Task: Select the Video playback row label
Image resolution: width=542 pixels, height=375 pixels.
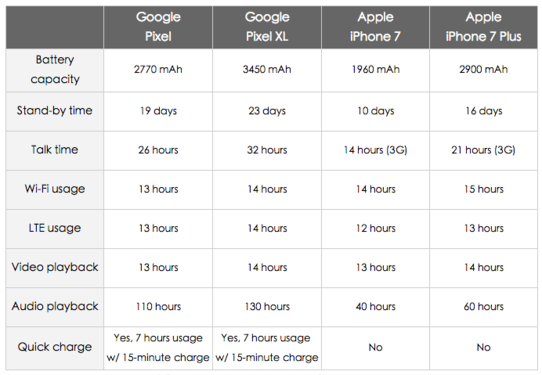Action: click(x=55, y=268)
